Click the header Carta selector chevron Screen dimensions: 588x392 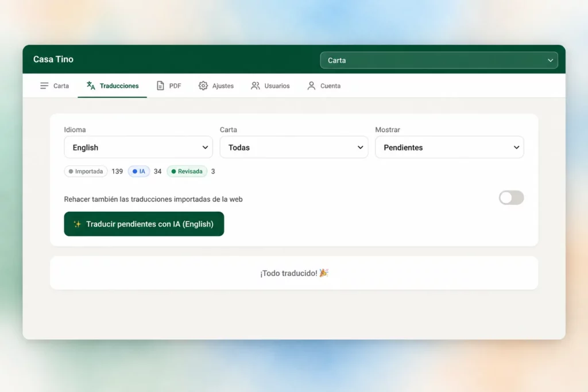(x=550, y=60)
